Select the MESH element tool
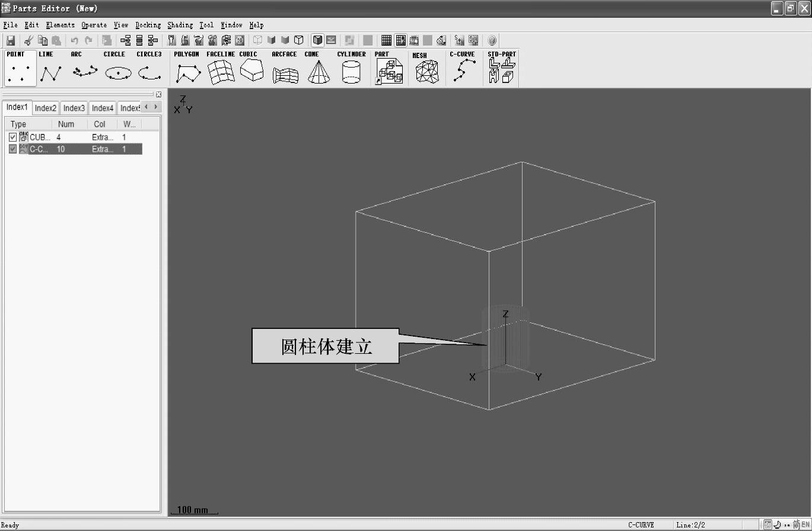 pyautogui.click(x=426, y=68)
